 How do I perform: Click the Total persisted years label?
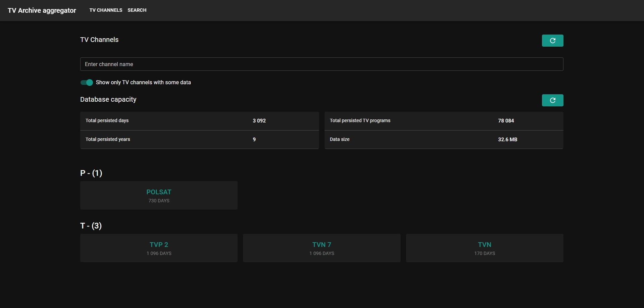coord(108,139)
